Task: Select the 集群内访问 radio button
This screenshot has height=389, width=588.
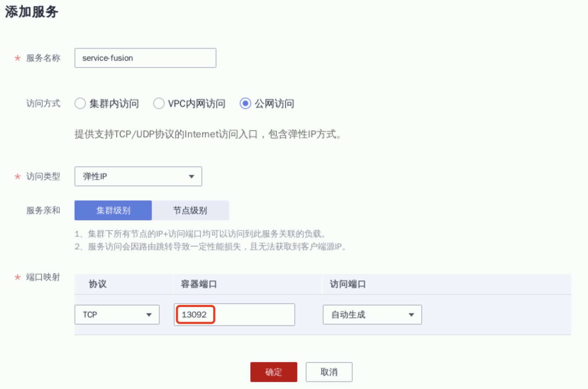Action: 80,104
